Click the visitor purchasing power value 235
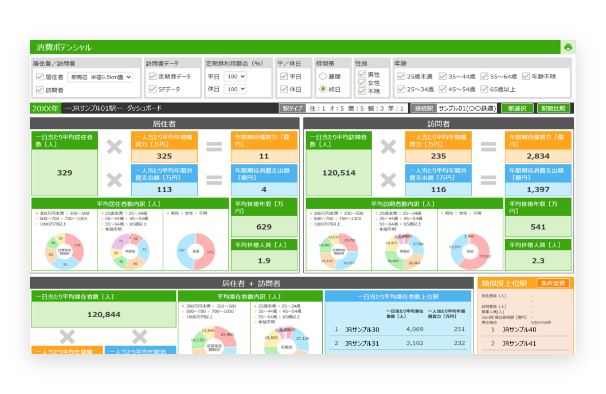The width and height of the screenshot is (606, 394). point(438,156)
